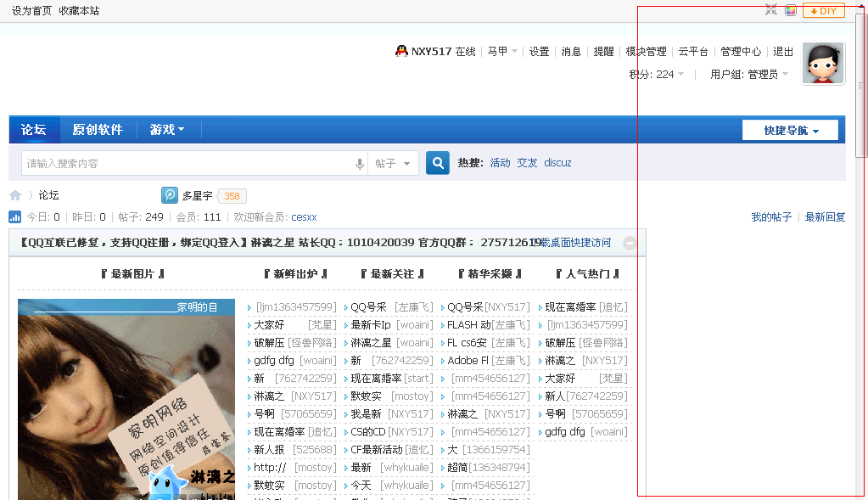Open the NXY517 username link
868x500 pixels.
click(x=431, y=52)
